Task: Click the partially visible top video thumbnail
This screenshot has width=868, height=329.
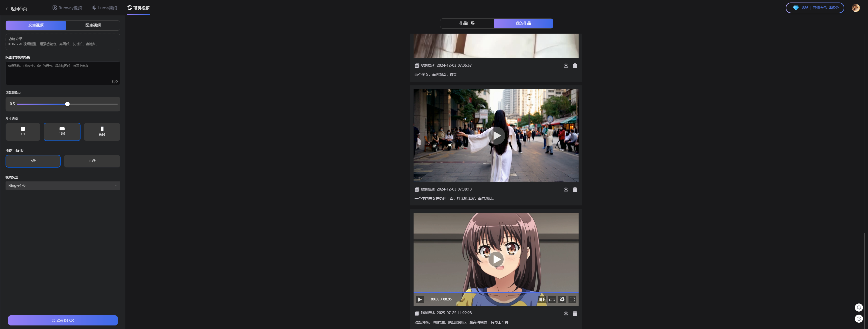Action: (496, 46)
